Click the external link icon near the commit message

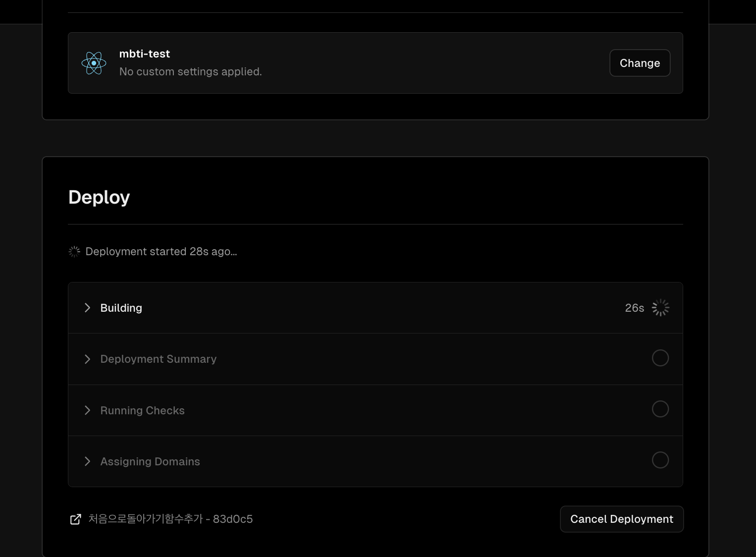tap(75, 519)
